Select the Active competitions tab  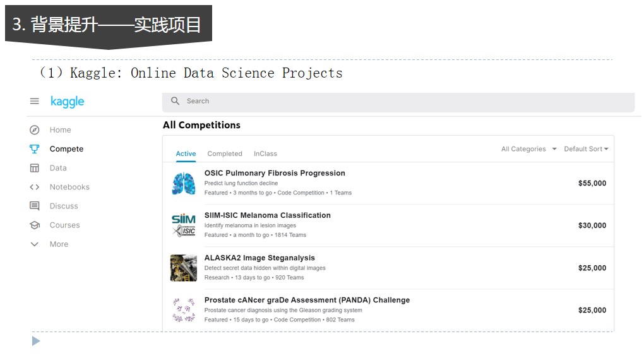[x=186, y=153]
